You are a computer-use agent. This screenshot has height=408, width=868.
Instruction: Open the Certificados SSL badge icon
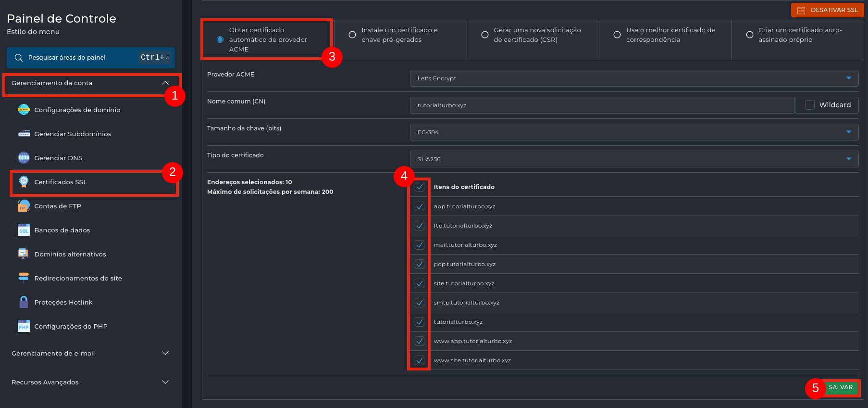coord(24,182)
